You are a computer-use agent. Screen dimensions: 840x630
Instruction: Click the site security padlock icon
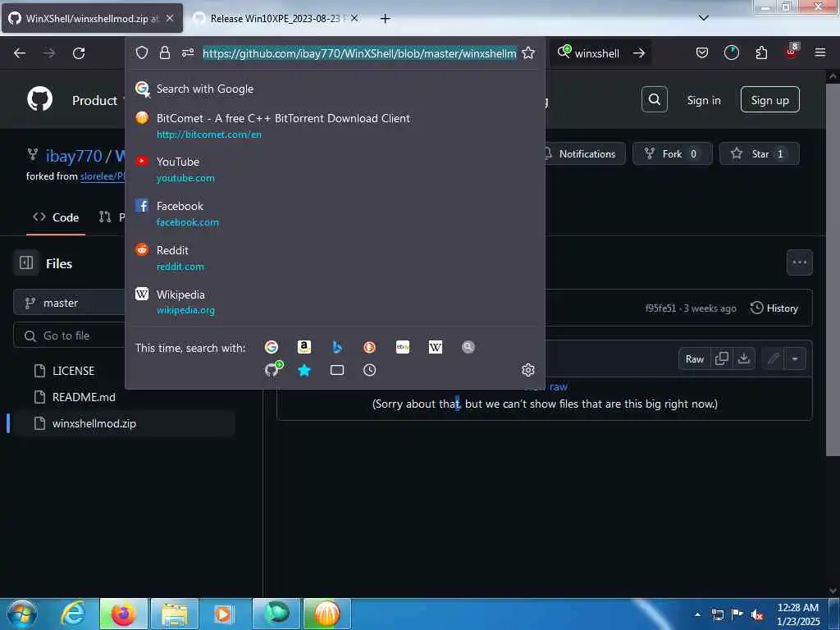[164, 52]
